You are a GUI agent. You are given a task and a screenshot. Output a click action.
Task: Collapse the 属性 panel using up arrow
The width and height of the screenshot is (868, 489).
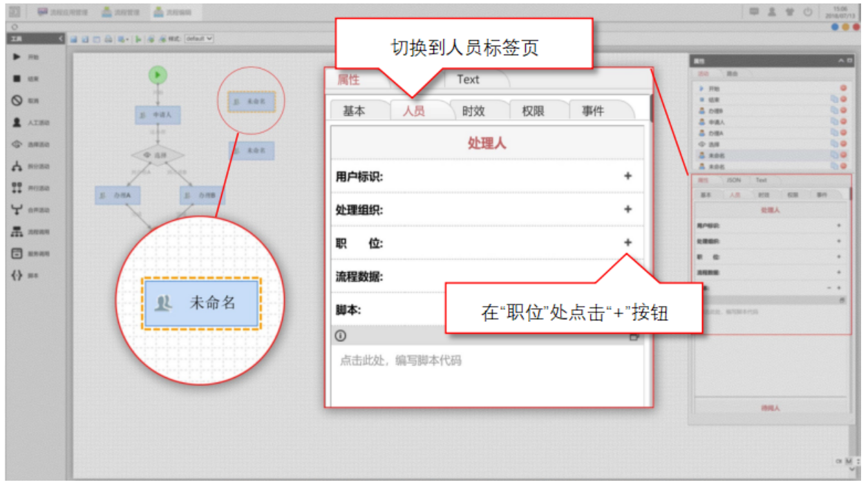(x=840, y=61)
